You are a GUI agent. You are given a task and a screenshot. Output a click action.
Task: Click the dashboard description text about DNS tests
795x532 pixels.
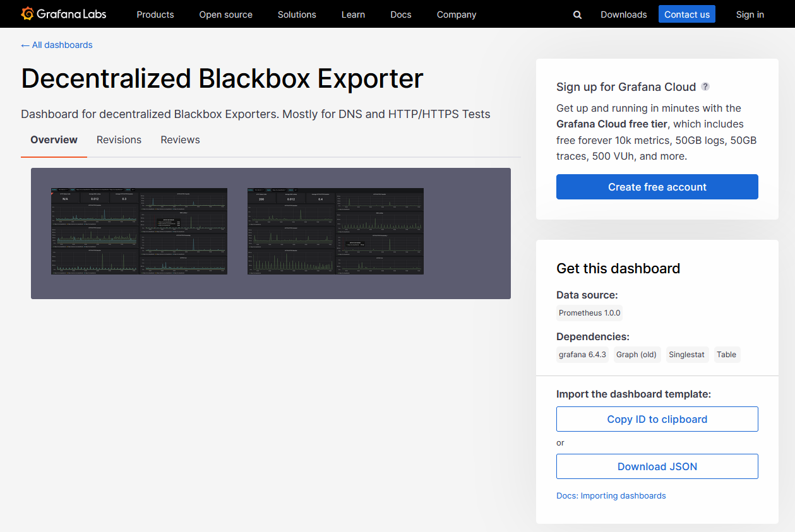point(256,114)
